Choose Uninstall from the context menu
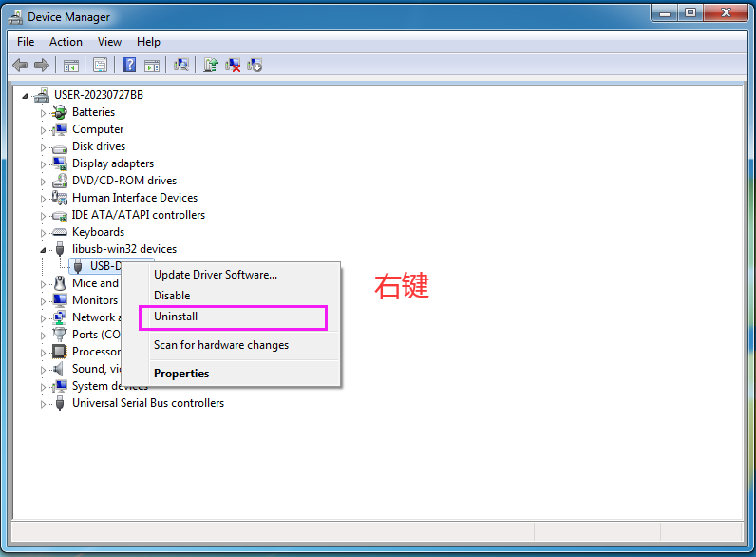Screen dimensions: 756x557 pos(176,317)
